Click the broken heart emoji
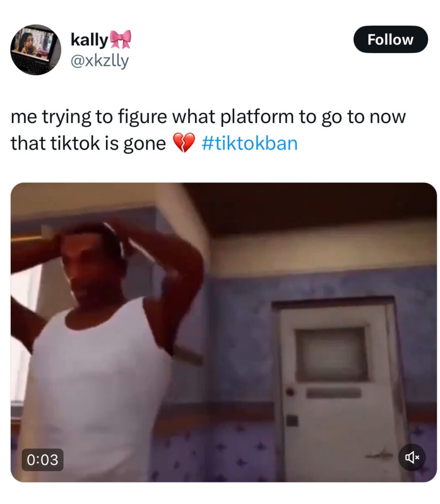 (x=184, y=143)
